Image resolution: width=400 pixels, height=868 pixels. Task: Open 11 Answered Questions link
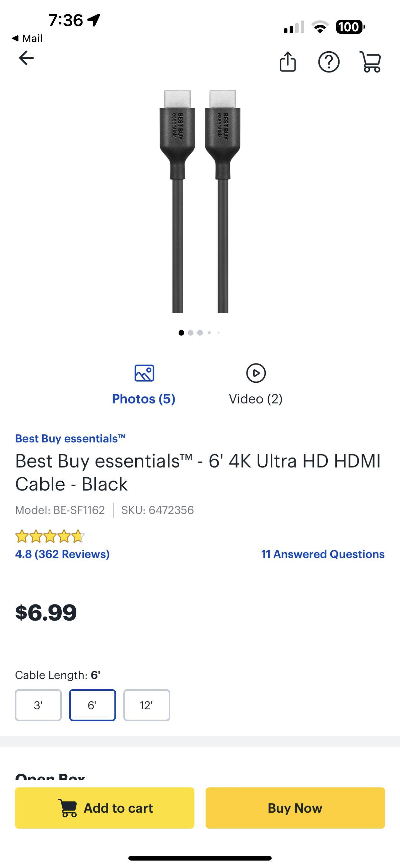[322, 554]
